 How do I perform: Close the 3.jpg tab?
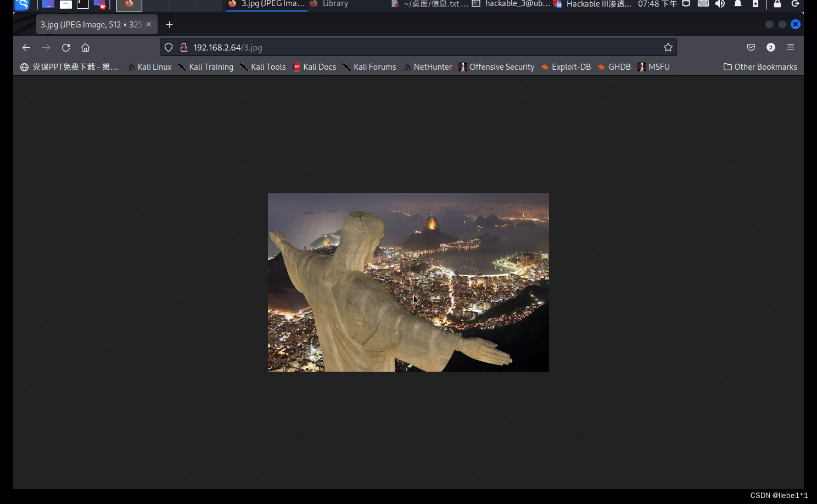[x=149, y=25]
